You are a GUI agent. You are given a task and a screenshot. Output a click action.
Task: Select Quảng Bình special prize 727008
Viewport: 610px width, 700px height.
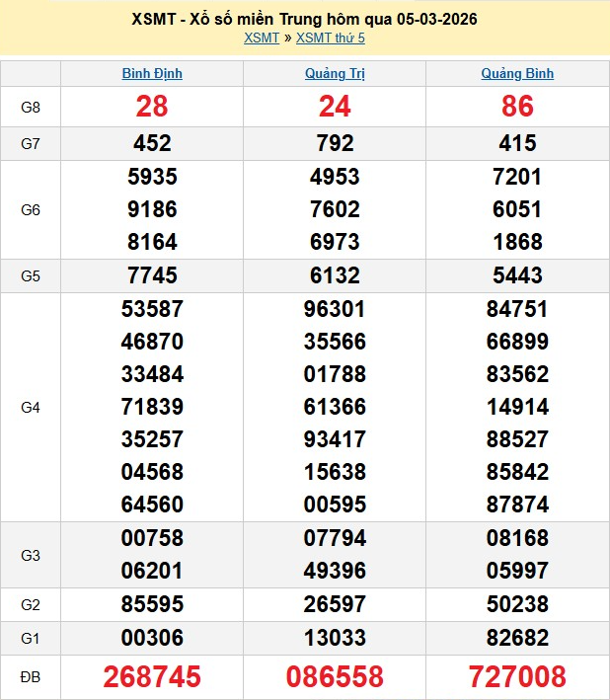pyautogui.click(x=517, y=676)
